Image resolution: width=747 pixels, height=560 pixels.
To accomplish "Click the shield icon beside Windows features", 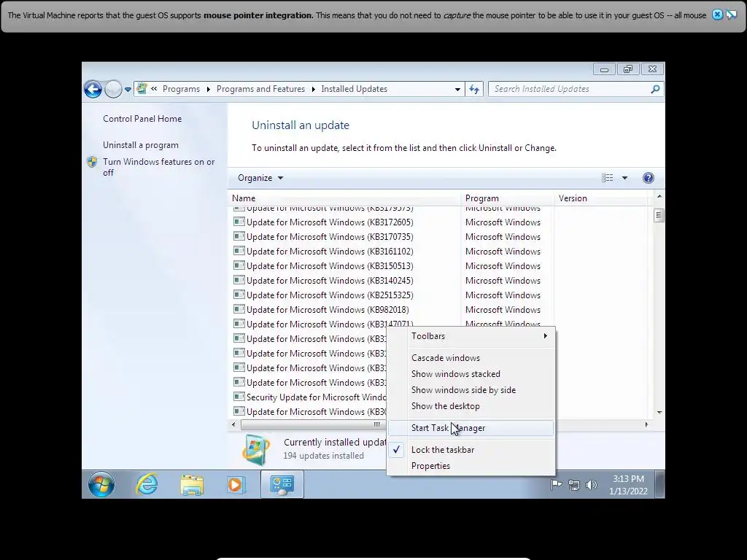I will (x=92, y=162).
